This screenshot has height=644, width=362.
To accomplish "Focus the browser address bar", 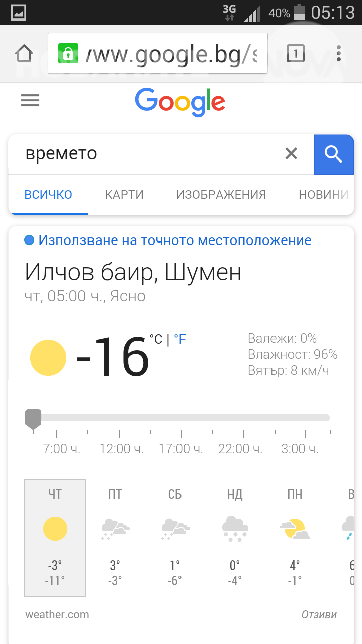I will pyautogui.click(x=171, y=53).
